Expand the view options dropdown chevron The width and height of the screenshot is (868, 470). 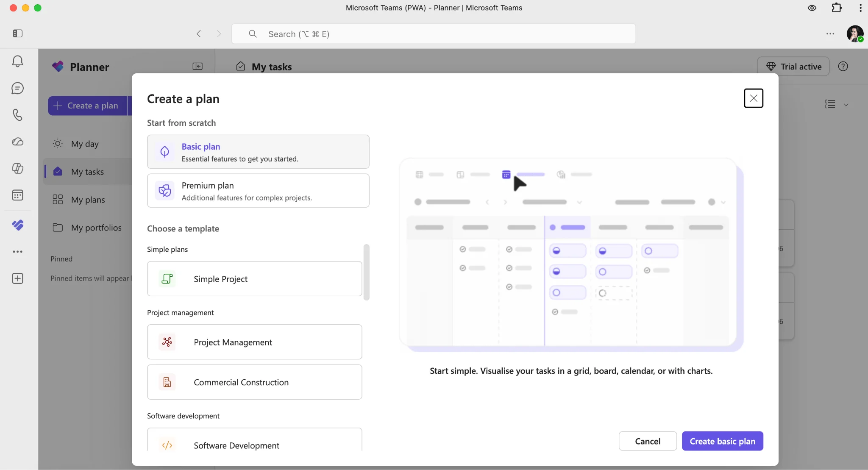(x=846, y=104)
